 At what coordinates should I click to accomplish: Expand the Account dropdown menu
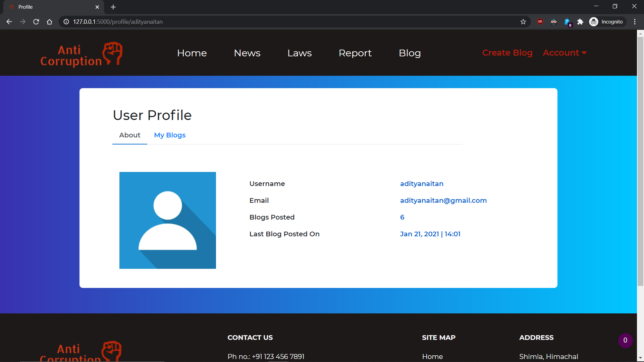tap(565, 53)
